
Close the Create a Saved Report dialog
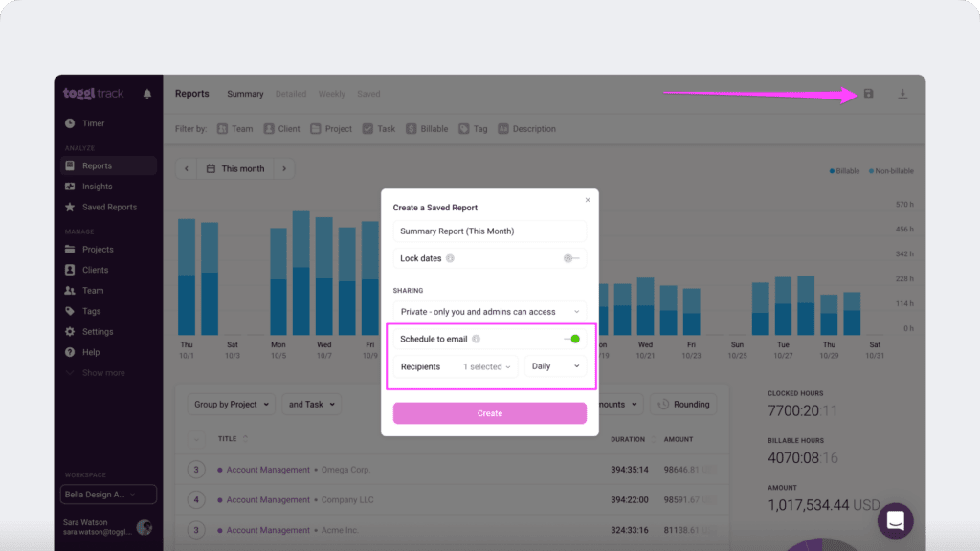click(x=588, y=200)
